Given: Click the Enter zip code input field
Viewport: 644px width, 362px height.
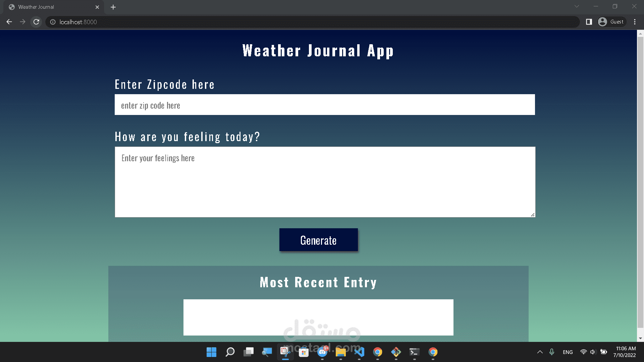Looking at the screenshot, I should coord(325,105).
